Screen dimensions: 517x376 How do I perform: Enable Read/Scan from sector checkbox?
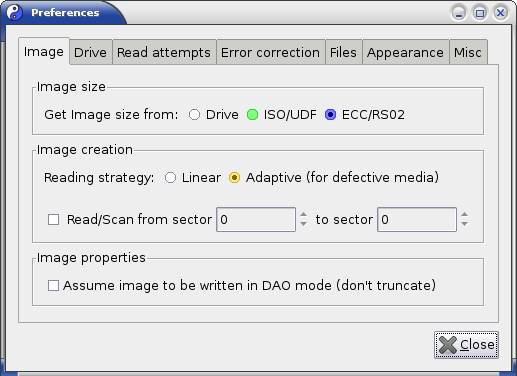pos(53,220)
